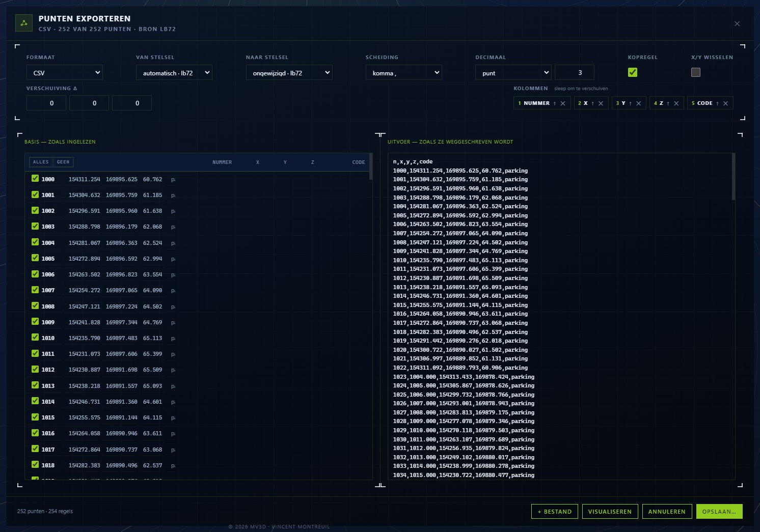Click output line starting 1000,154311.254

click(460, 171)
